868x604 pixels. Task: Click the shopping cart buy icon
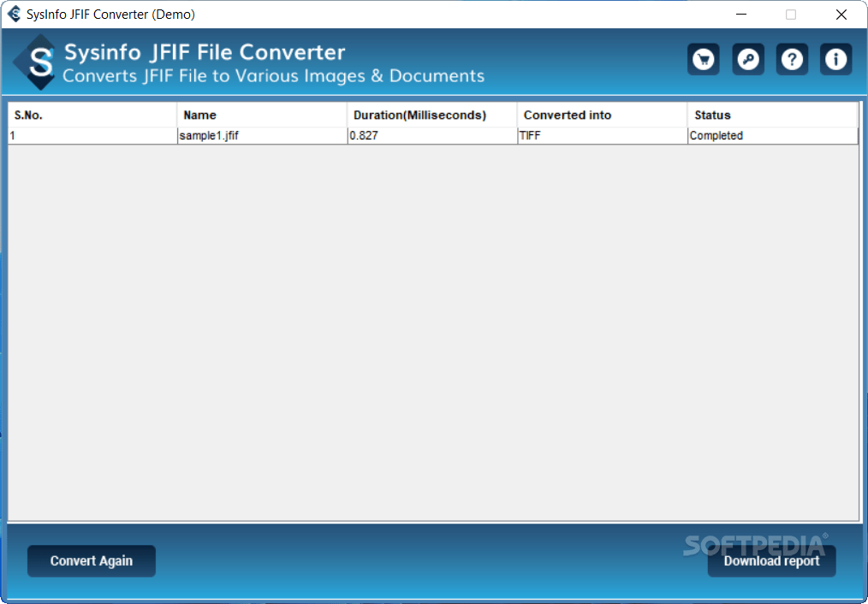click(703, 59)
